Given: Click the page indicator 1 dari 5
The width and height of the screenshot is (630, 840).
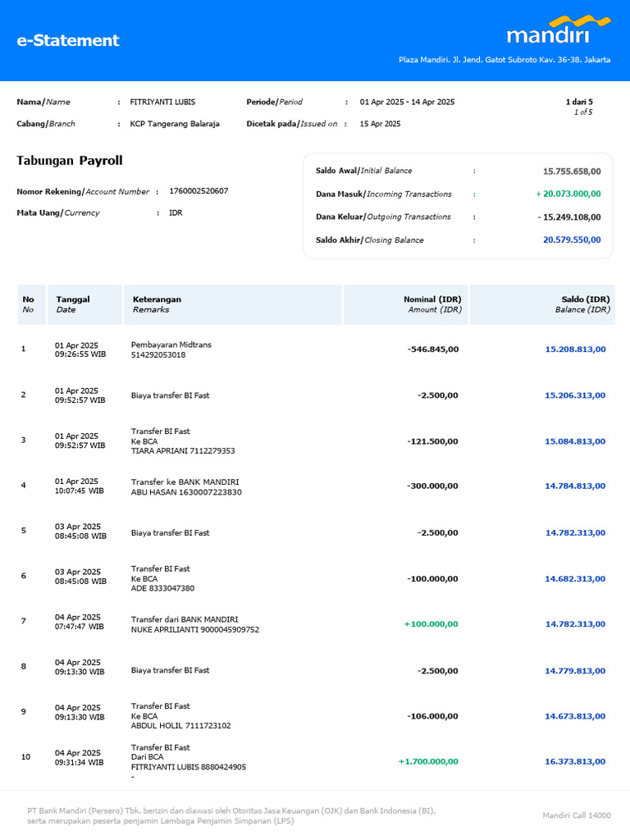Looking at the screenshot, I should click(x=579, y=102).
